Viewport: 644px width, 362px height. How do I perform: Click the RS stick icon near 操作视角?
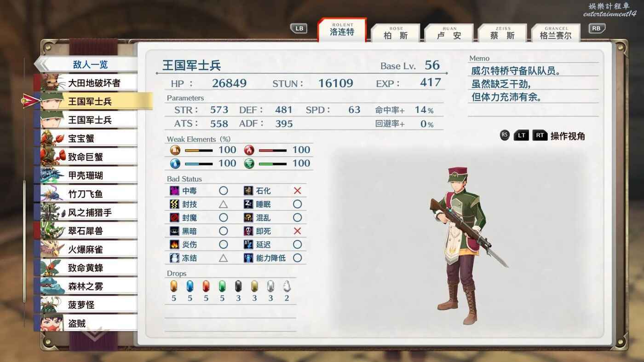point(505,135)
